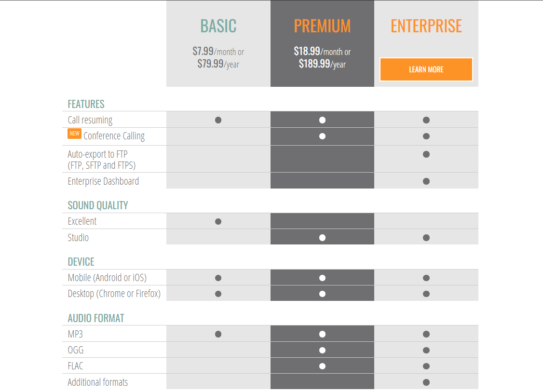Click the SOUND QUALITY section heading
Image resolution: width=543 pixels, height=392 pixels.
[98, 205]
